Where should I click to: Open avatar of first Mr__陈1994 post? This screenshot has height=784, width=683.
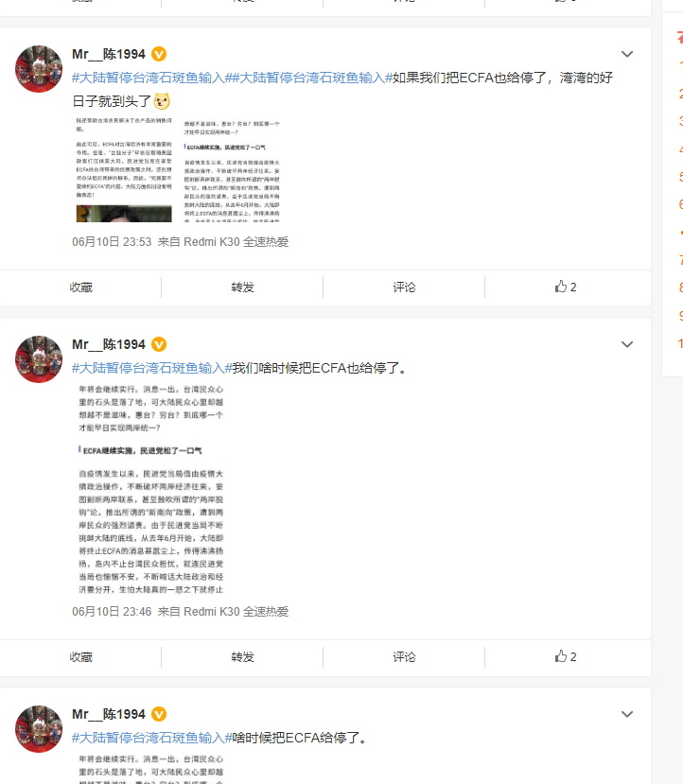pyautogui.click(x=39, y=69)
